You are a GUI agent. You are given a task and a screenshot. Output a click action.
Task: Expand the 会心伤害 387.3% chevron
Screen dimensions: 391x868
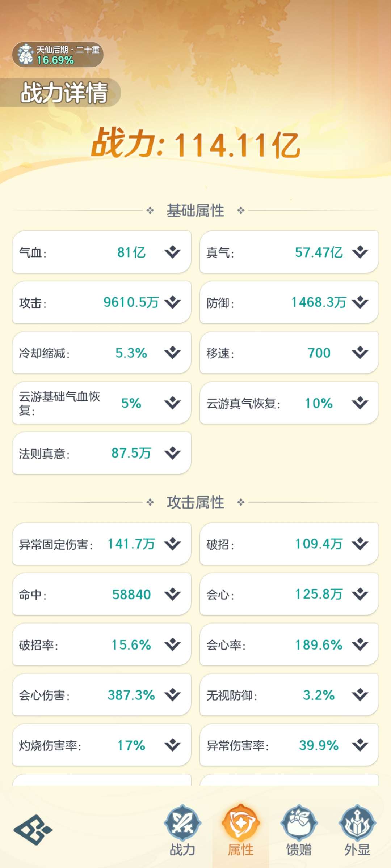[172, 695]
